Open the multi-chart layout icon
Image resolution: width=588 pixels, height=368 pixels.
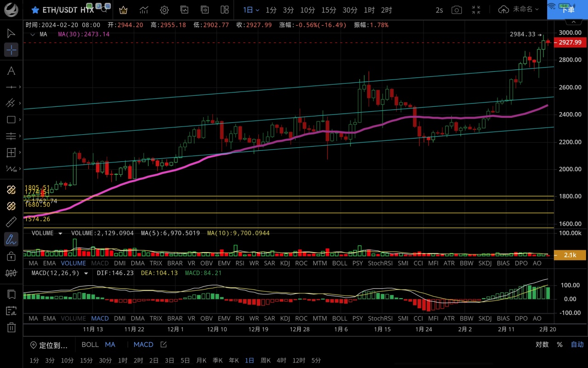click(x=225, y=10)
